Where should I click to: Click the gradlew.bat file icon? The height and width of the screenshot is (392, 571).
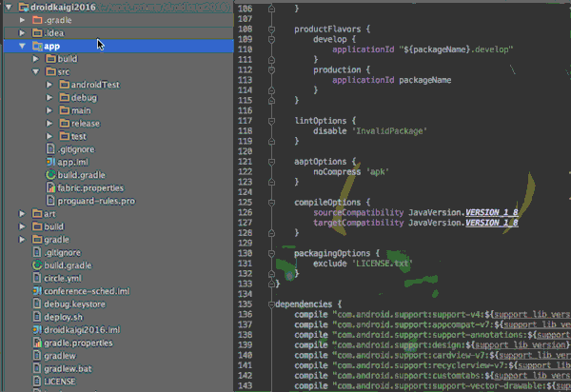tap(37, 368)
